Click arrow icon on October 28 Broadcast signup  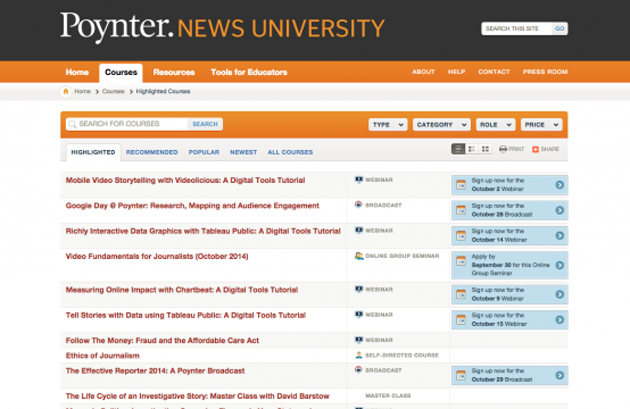(559, 210)
